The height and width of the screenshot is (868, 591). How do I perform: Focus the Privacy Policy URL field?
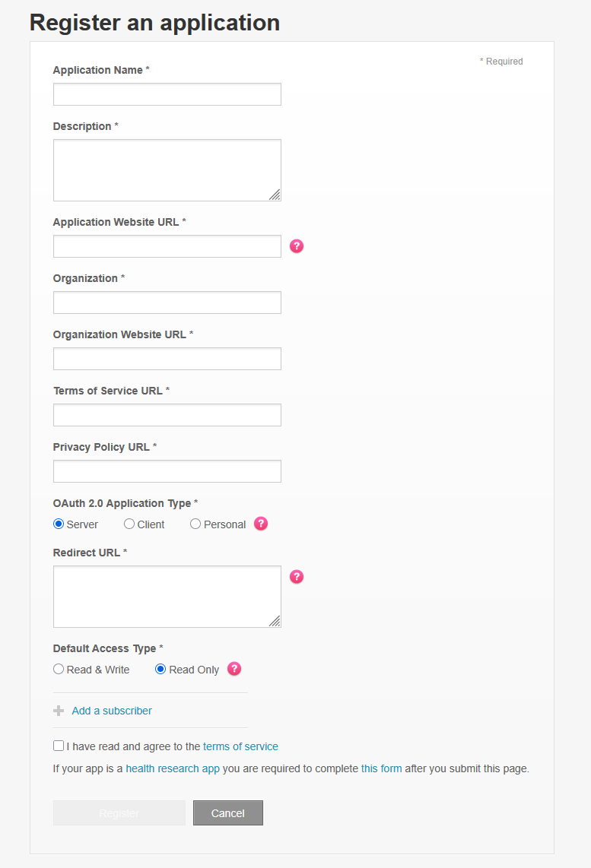coord(167,471)
